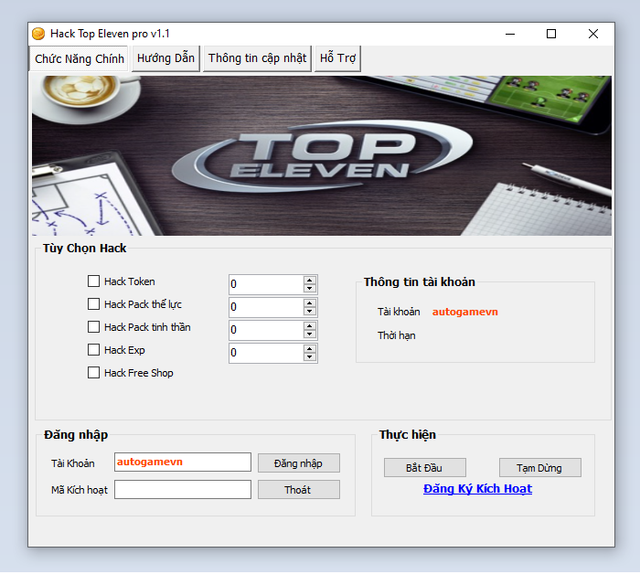Image resolution: width=640 pixels, height=573 pixels.
Task: Start the hack with Bắt Đầu button
Action: [412, 468]
